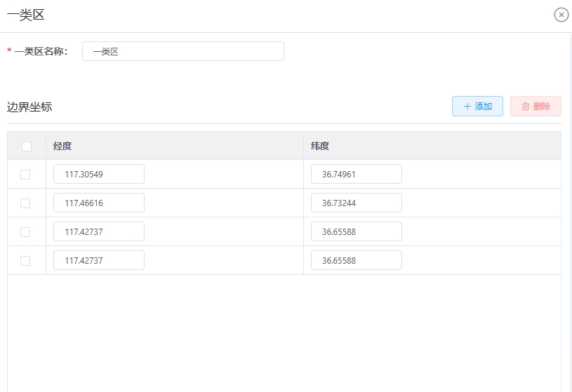This screenshot has width=572, height=392.
Task: Click the 一类区名称 field label
Action: [x=41, y=51]
